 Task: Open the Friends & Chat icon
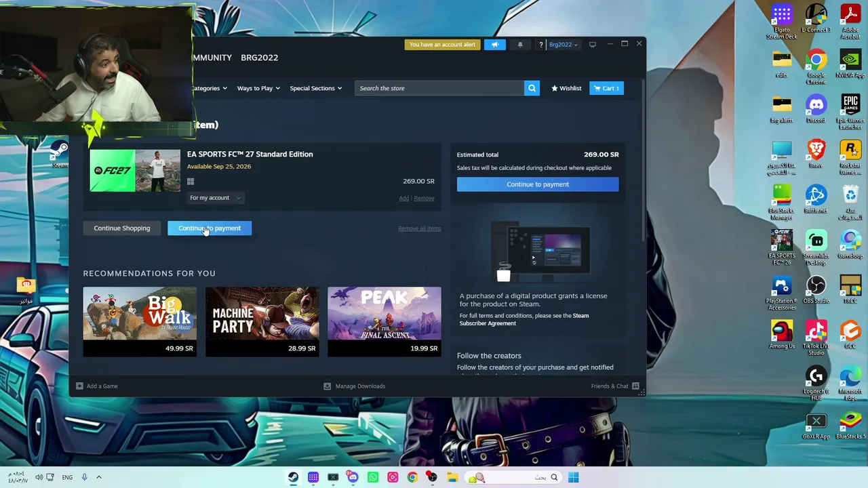635,386
